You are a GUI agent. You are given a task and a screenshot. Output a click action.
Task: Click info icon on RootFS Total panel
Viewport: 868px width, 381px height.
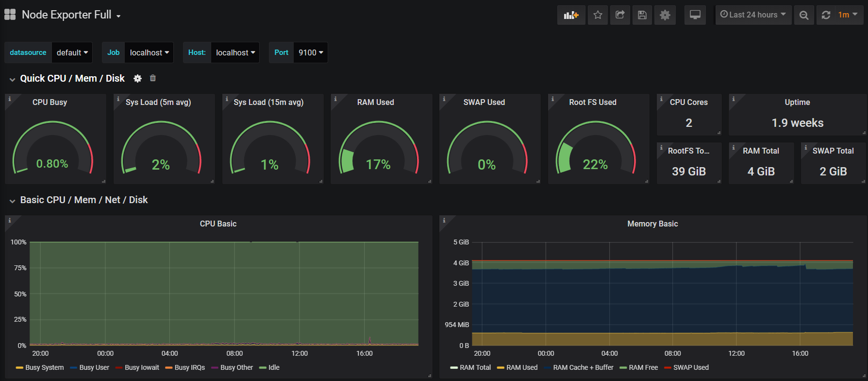[x=662, y=147]
